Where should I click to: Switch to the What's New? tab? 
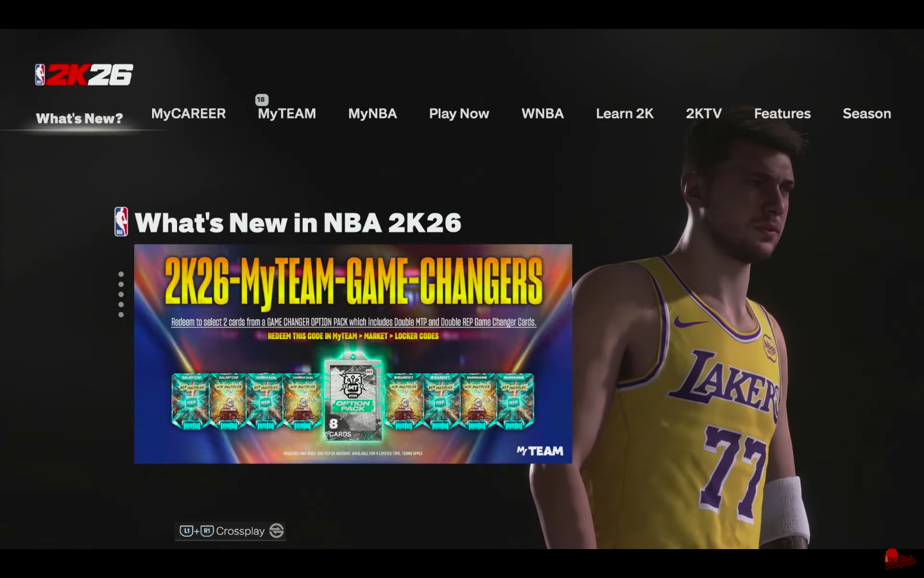79,119
